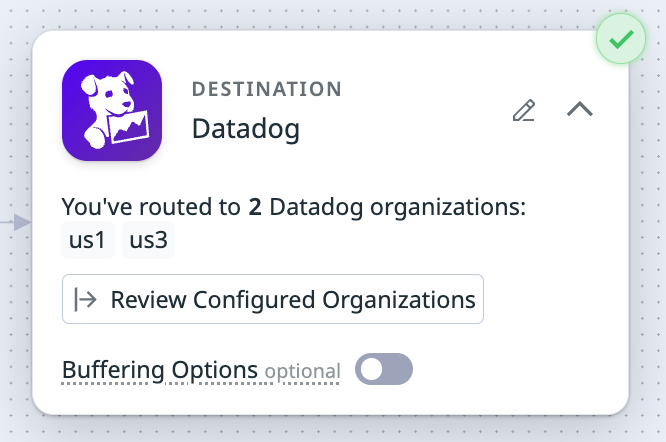Click the input connector arrow on left edge
Viewport: 666px width, 442px height.
19,224
